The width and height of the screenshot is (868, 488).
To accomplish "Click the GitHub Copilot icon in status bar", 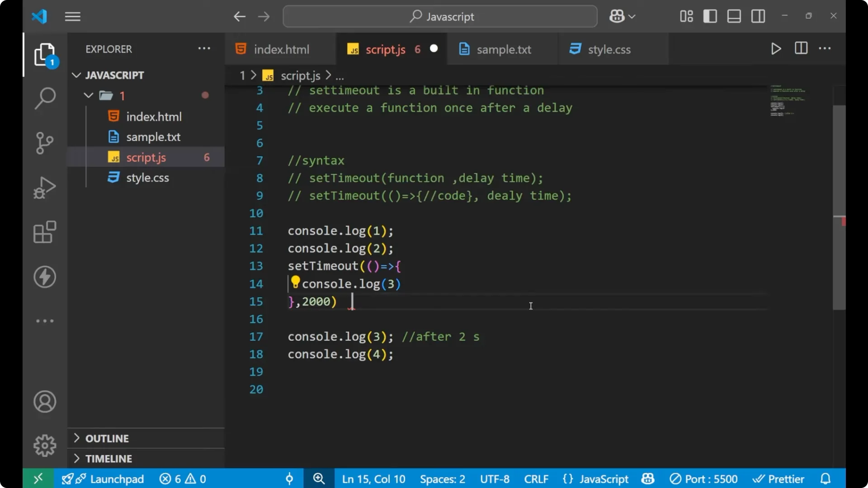I will point(647,479).
